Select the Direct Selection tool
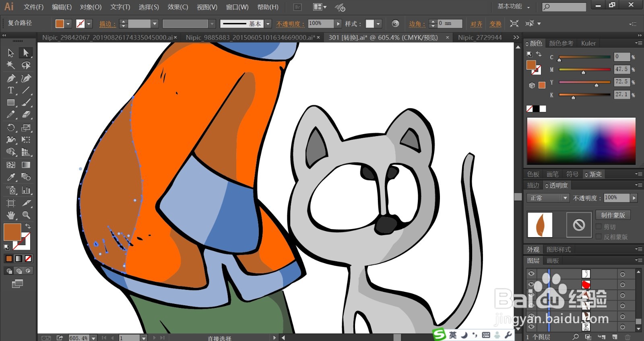 click(x=26, y=53)
